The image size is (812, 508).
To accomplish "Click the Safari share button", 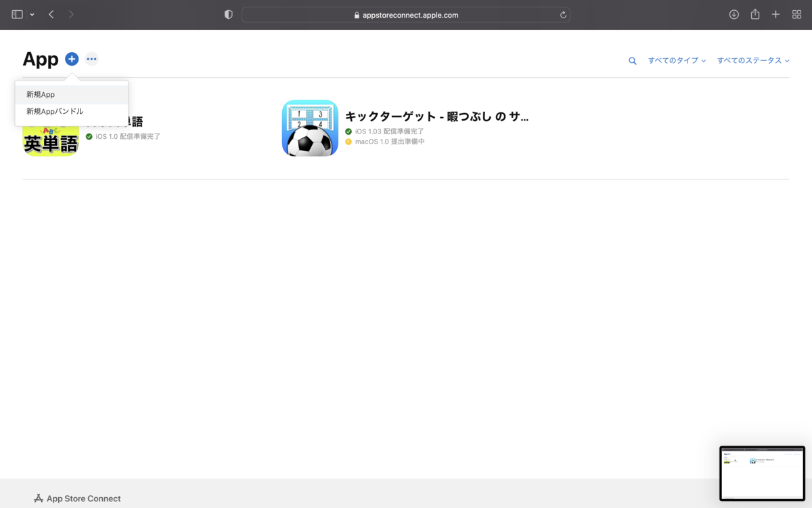I will [x=755, y=14].
